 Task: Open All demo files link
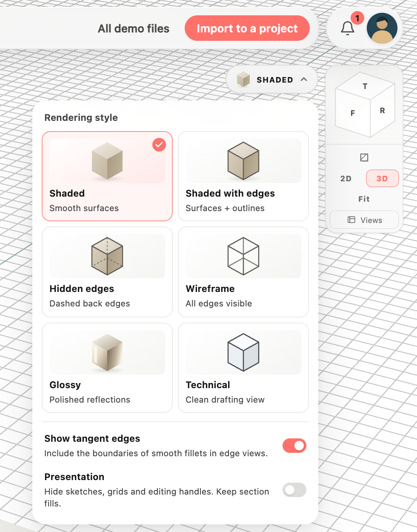(134, 29)
